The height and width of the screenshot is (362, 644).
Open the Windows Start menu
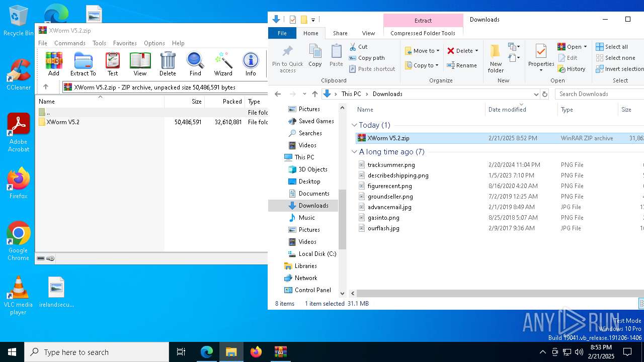pyautogui.click(x=12, y=352)
